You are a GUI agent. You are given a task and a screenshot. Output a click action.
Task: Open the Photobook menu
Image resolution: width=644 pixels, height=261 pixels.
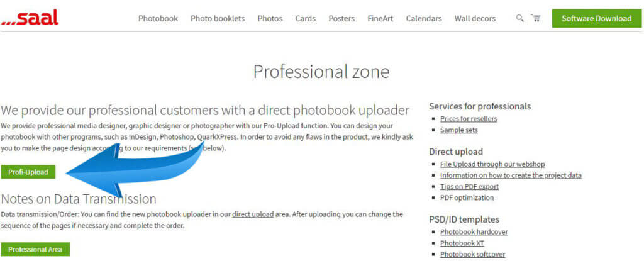tap(158, 18)
